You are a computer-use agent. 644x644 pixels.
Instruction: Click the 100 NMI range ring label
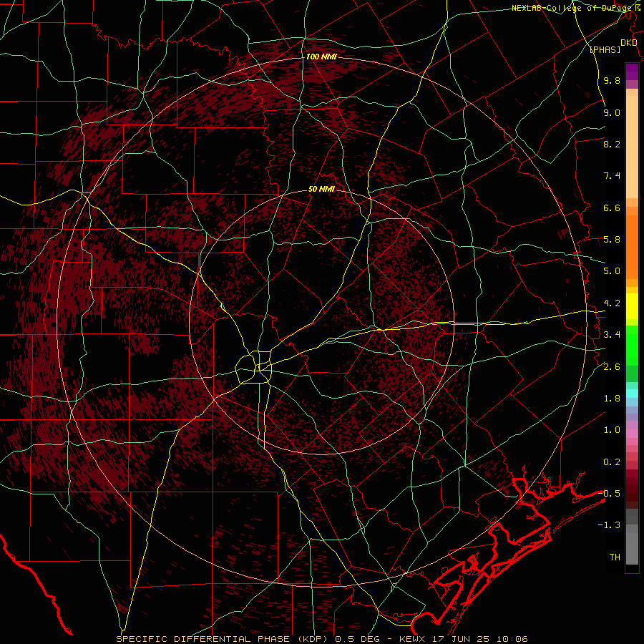click(321, 57)
